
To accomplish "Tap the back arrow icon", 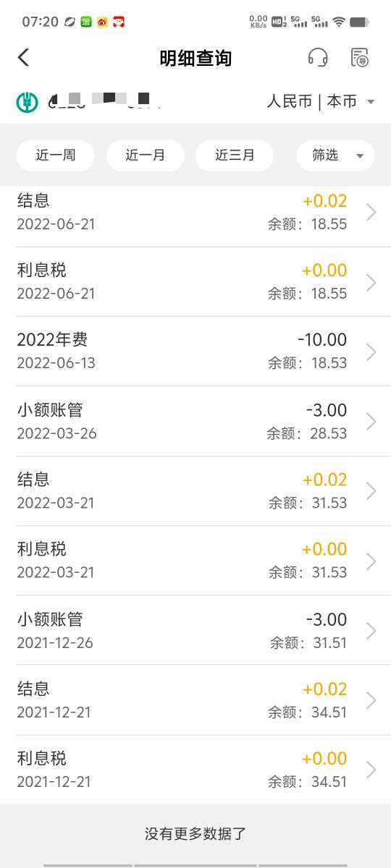I will (x=24, y=58).
